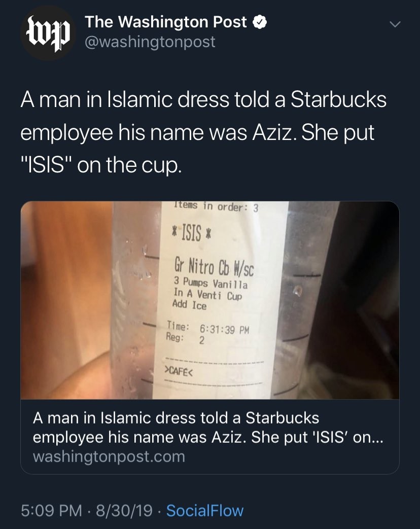Tap the Items in order text on label

216,206
